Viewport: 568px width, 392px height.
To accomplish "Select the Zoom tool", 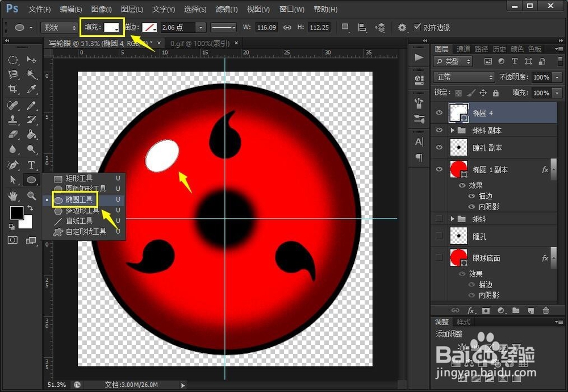I will (31, 196).
